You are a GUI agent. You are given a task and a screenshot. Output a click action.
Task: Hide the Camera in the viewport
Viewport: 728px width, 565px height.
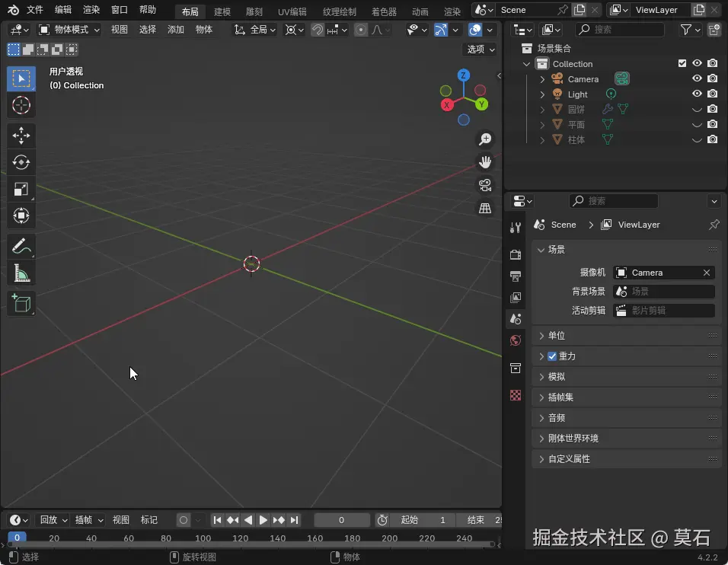(696, 78)
